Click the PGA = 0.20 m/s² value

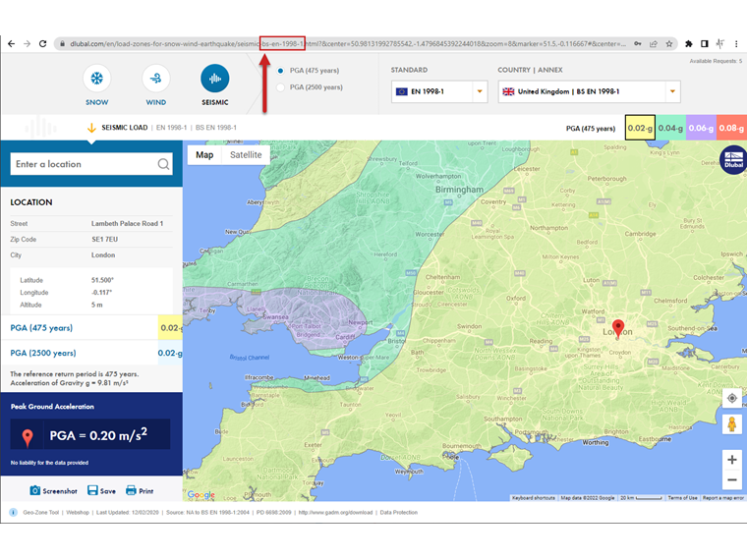click(98, 435)
